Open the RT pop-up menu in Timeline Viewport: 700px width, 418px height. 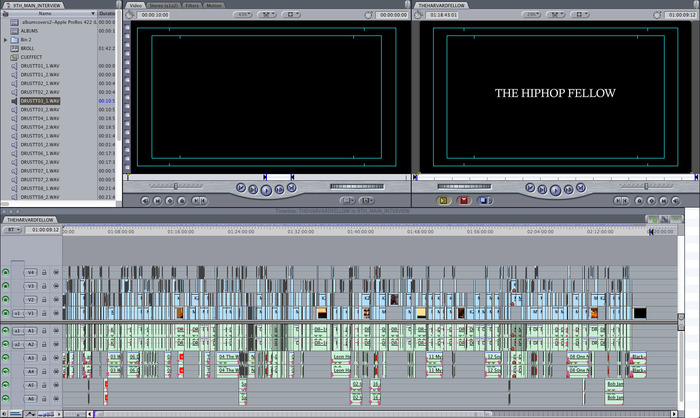coord(12,230)
